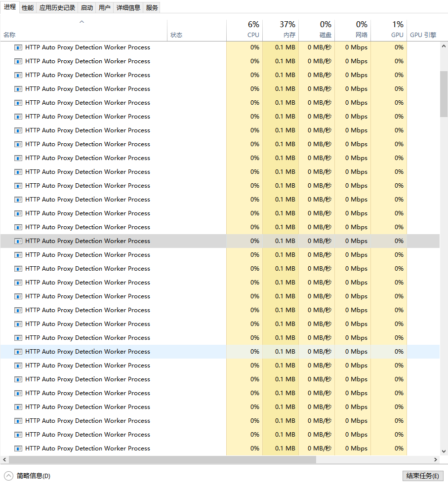Viewport: 448px width, 488px height.
Task: Click the process icon in the last visible row
Action: coord(18,448)
